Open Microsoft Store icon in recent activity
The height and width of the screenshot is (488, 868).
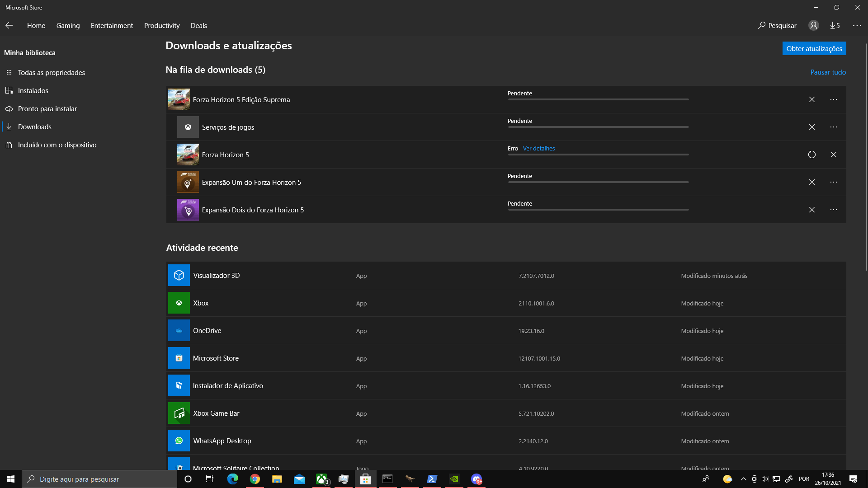coord(179,358)
